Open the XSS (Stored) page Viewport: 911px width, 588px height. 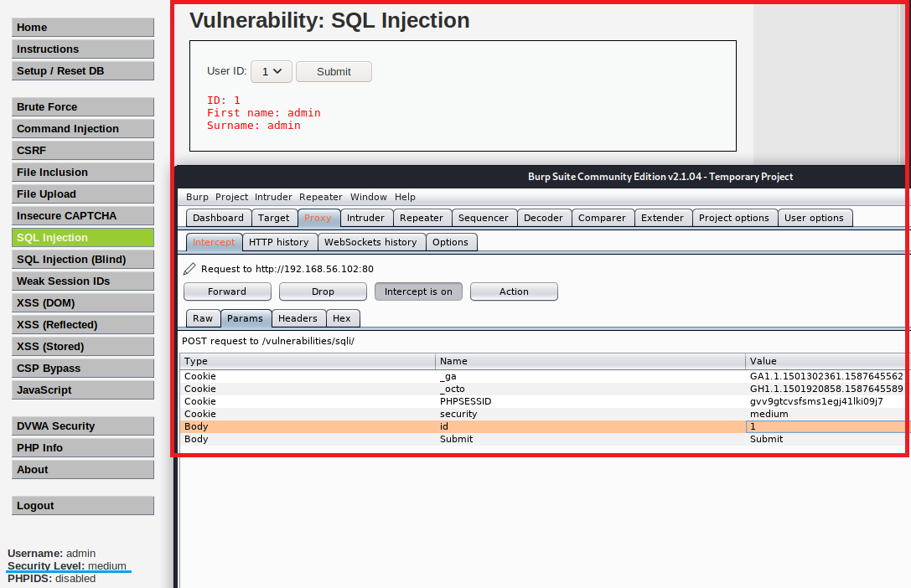click(x=82, y=346)
